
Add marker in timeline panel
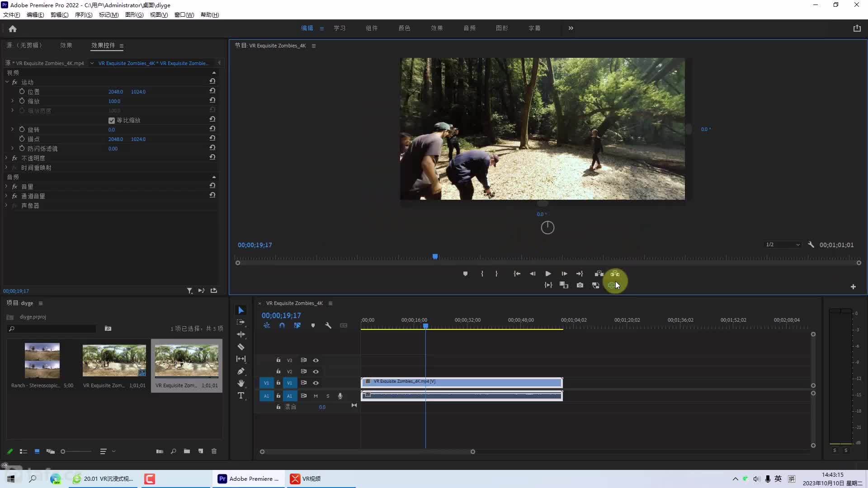point(313,325)
